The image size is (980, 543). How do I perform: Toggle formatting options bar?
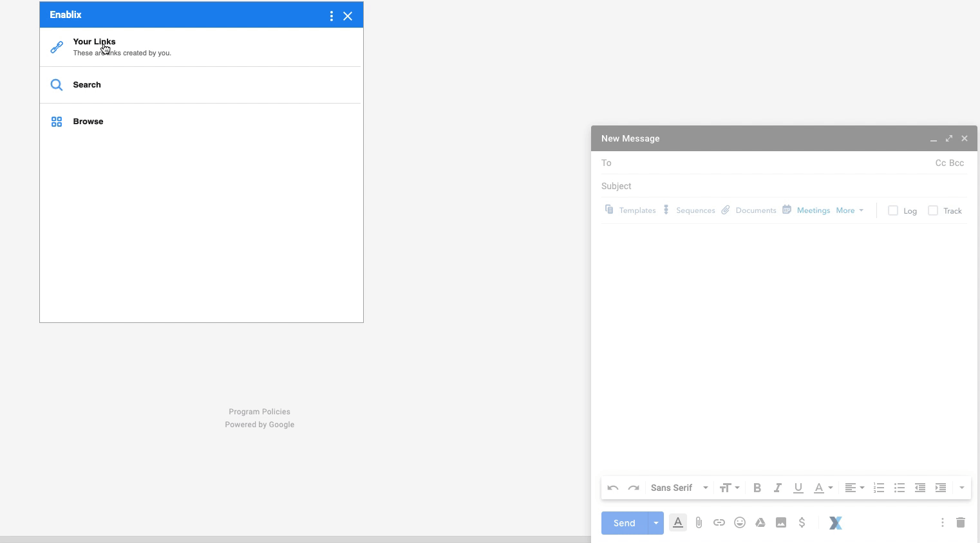coord(678,523)
